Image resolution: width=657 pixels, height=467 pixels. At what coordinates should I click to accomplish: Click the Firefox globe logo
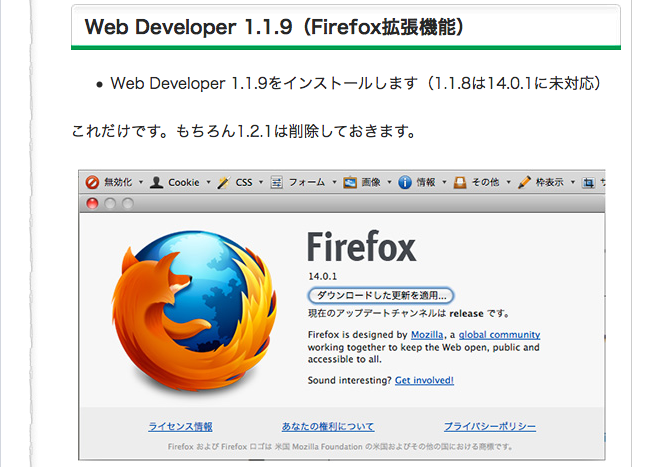click(194, 311)
